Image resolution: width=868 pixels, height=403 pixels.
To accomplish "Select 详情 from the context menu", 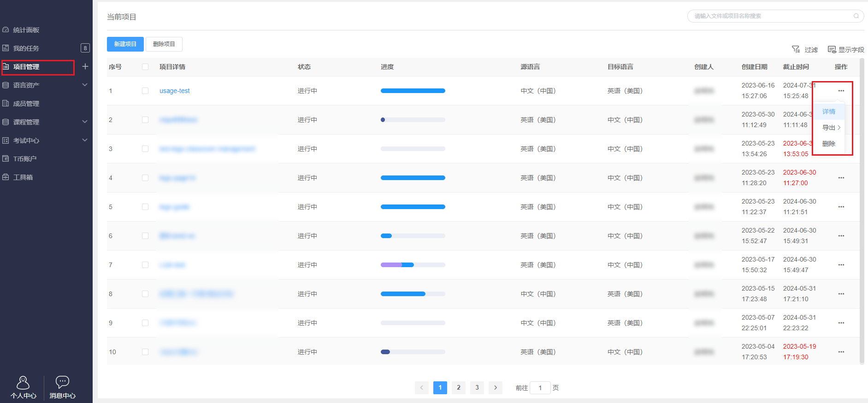I will click(828, 111).
